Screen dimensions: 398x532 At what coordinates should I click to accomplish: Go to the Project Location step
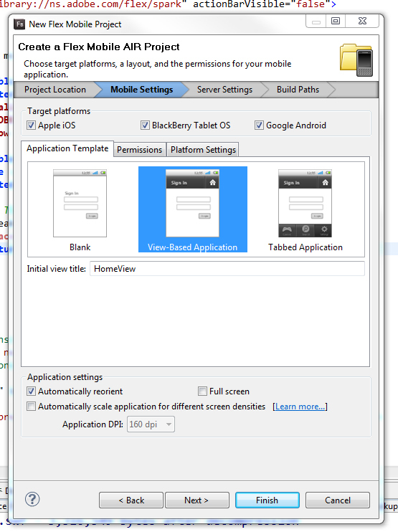(55, 90)
